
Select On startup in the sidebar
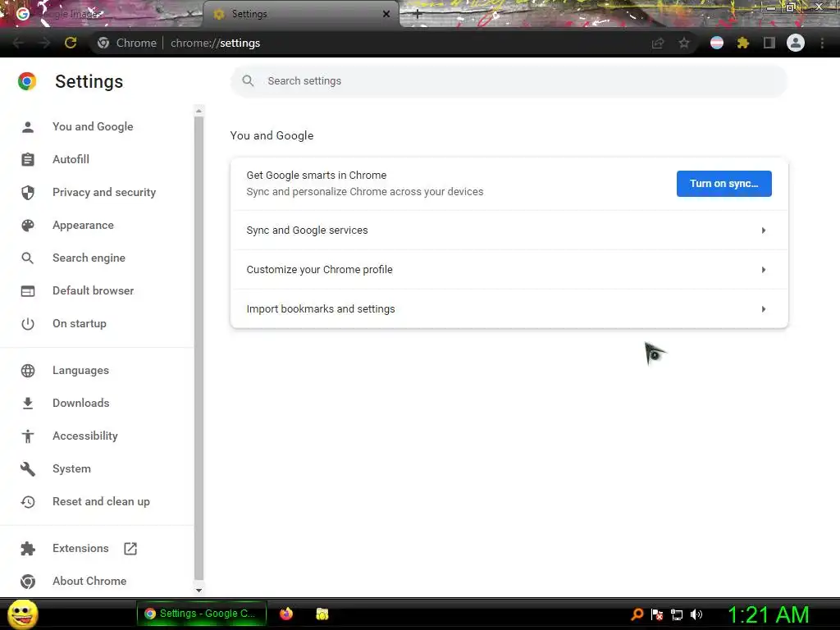80,324
